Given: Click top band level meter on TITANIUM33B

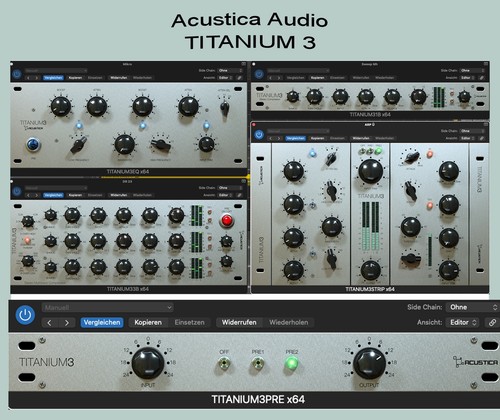Looking at the screenshot, I should [197, 216].
